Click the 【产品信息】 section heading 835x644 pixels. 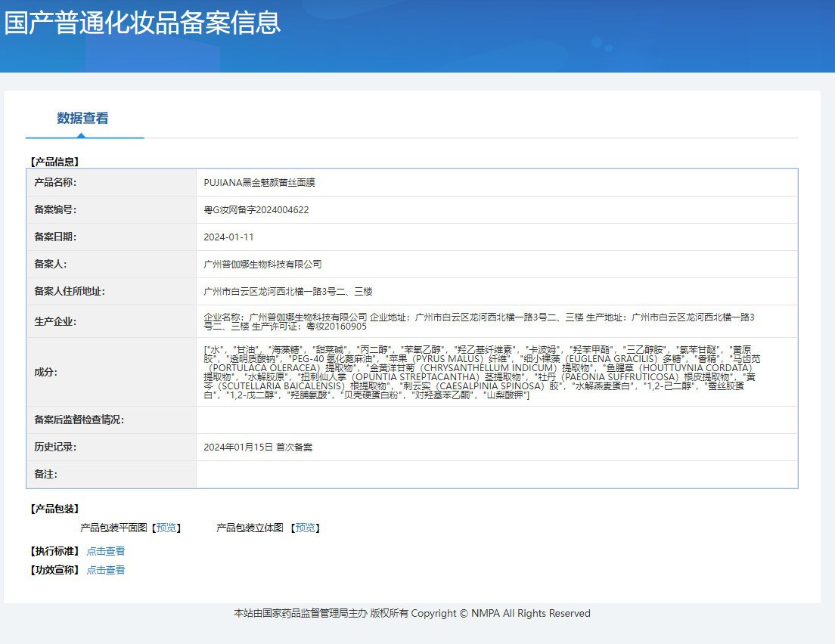[x=54, y=162]
